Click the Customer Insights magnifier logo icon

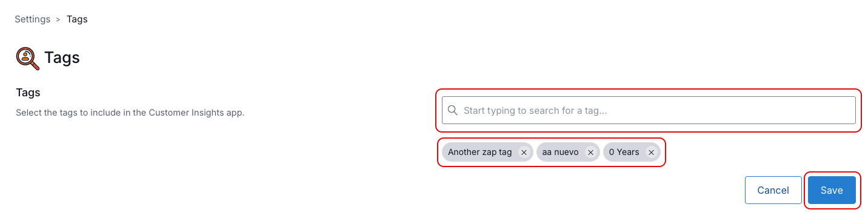(27, 58)
